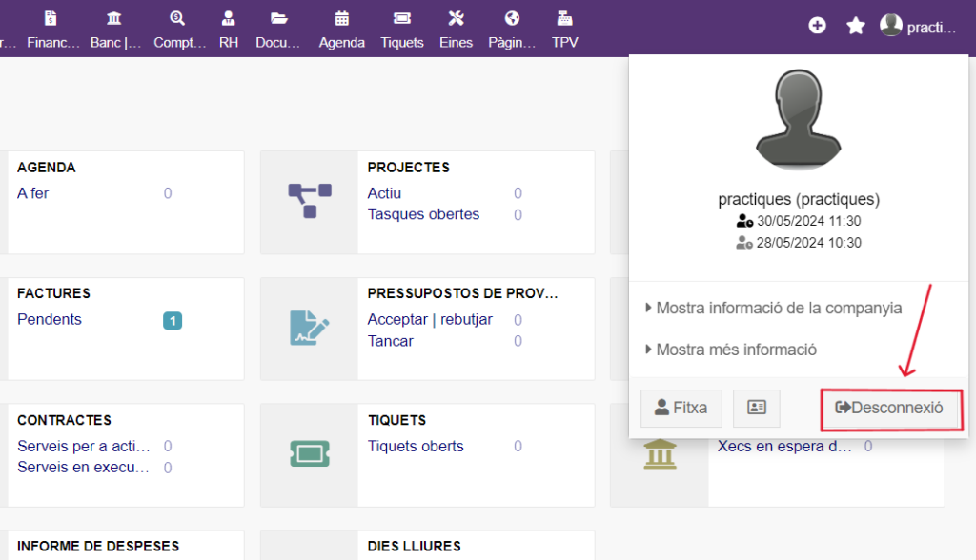
Task: Click the Financ… menu label
Action: pyautogui.click(x=53, y=43)
